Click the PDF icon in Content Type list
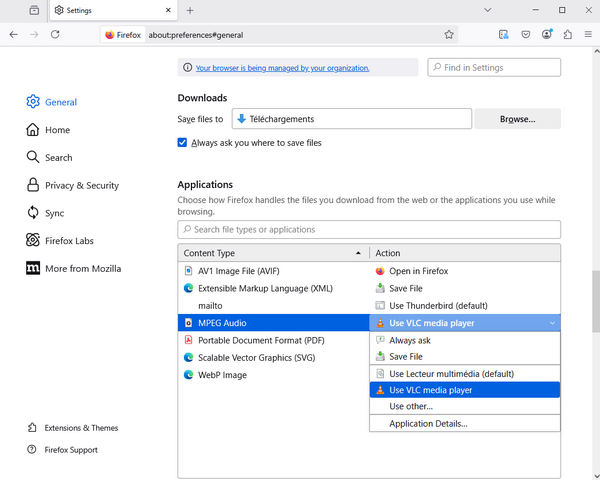Screen dimensions: 600x480 point(188,340)
